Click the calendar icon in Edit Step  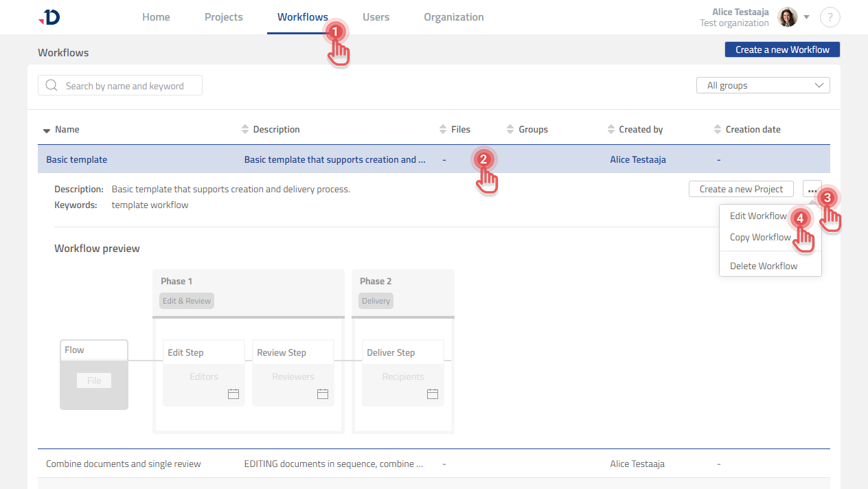[x=233, y=394]
